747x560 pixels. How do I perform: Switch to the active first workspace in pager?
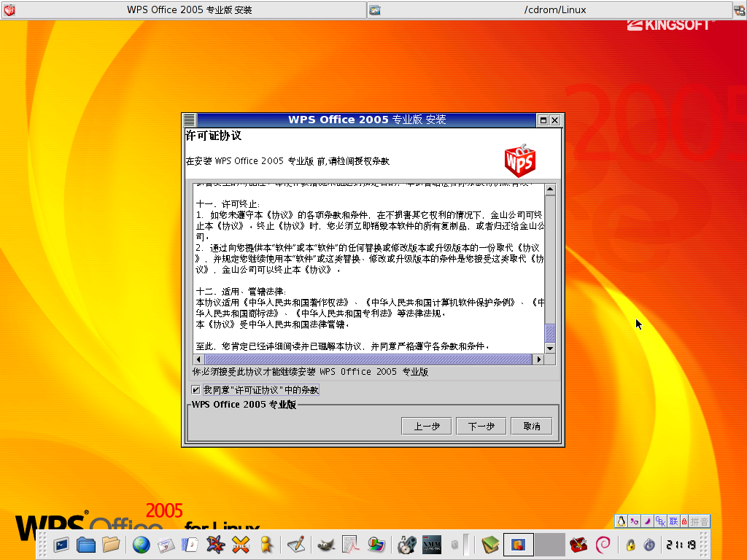pos(519,544)
